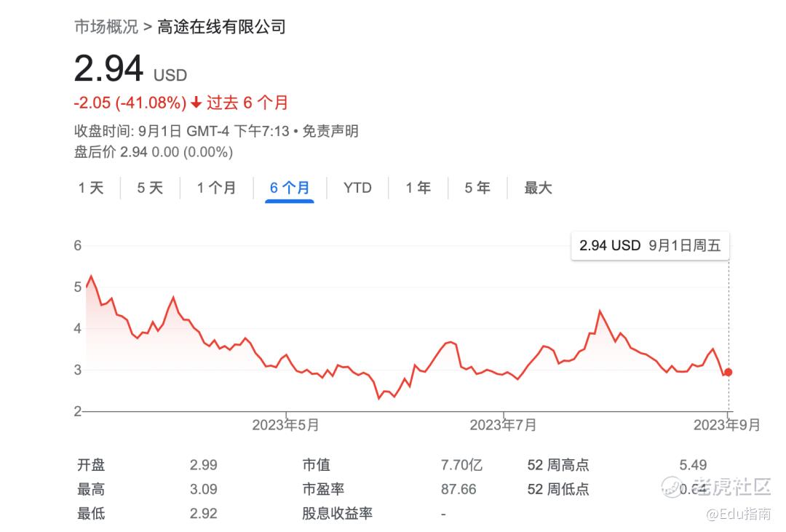Screen dimensions: 786x532
Task: Select the 6 个月 range tab
Action: [x=289, y=188]
